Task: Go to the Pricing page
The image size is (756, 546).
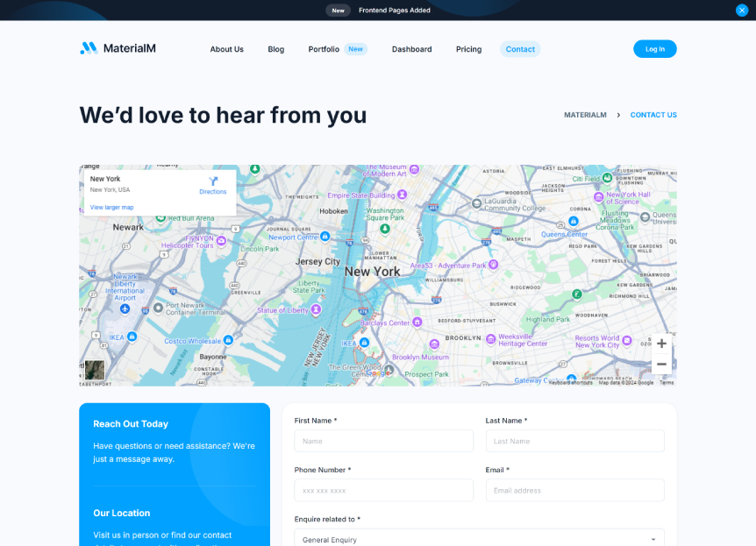Action: click(468, 49)
